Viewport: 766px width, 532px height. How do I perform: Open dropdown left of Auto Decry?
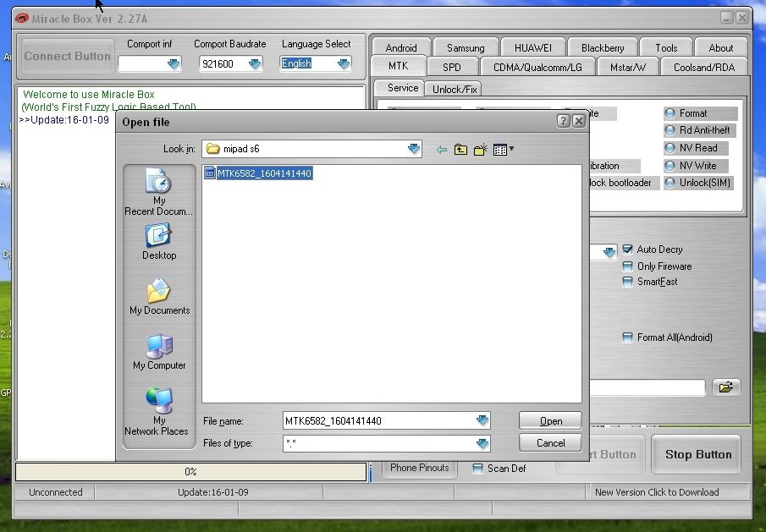(x=609, y=252)
